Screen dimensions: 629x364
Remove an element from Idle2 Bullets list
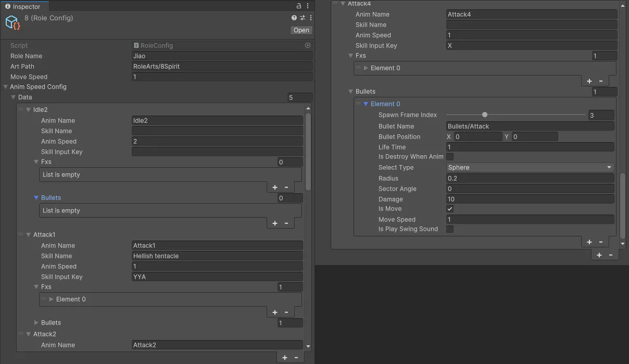click(286, 223)
